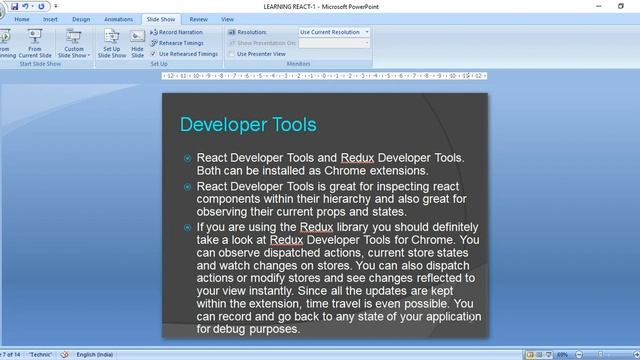The width and height of the screenshot is (640, 360).
Task: Click the Undo arrow icon
Action: 25,7
